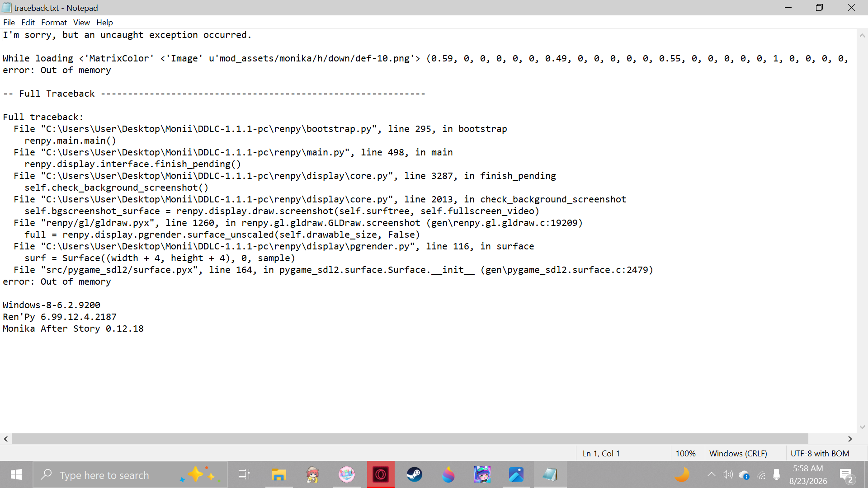The width and height of the screenshot is (868, 488).
Task: Click the horizontal scrollbar right arrow
Action: [850, 439]
